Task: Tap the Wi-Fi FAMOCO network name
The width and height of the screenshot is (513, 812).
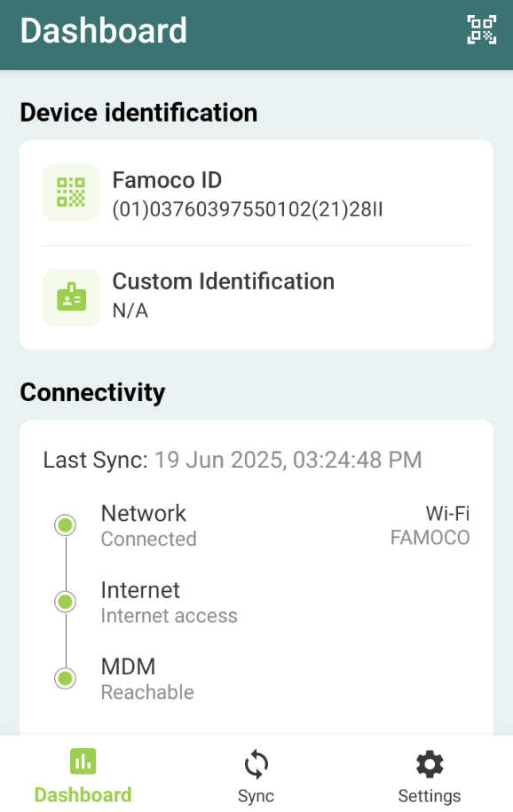Action: coord(430,525)
